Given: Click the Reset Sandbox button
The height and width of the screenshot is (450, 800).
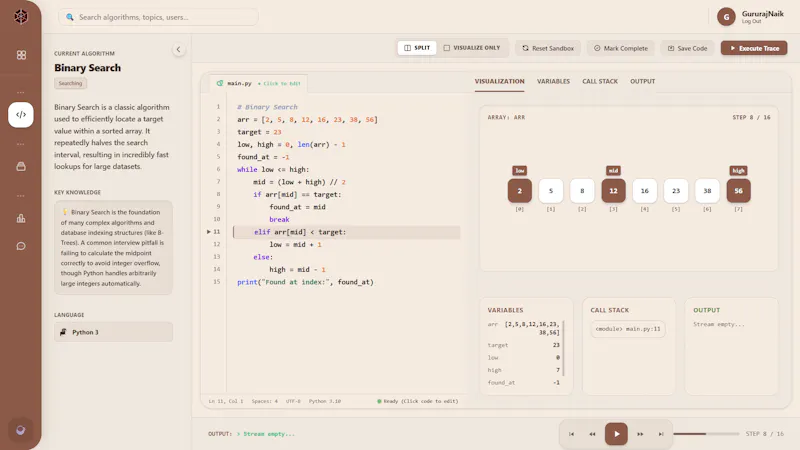Looking at the screenshot, I should coord(548,48).
